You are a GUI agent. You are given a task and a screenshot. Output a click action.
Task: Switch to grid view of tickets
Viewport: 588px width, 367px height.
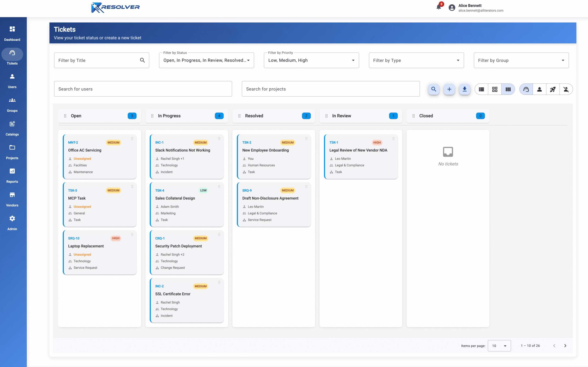495,89
